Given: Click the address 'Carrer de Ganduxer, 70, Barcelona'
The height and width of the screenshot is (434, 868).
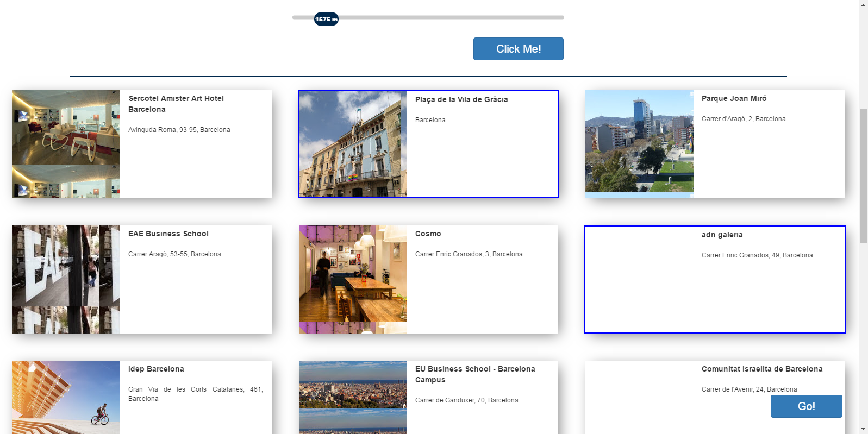Looking at the screenshot, I should pyautogui.click(x=467, y=400).
